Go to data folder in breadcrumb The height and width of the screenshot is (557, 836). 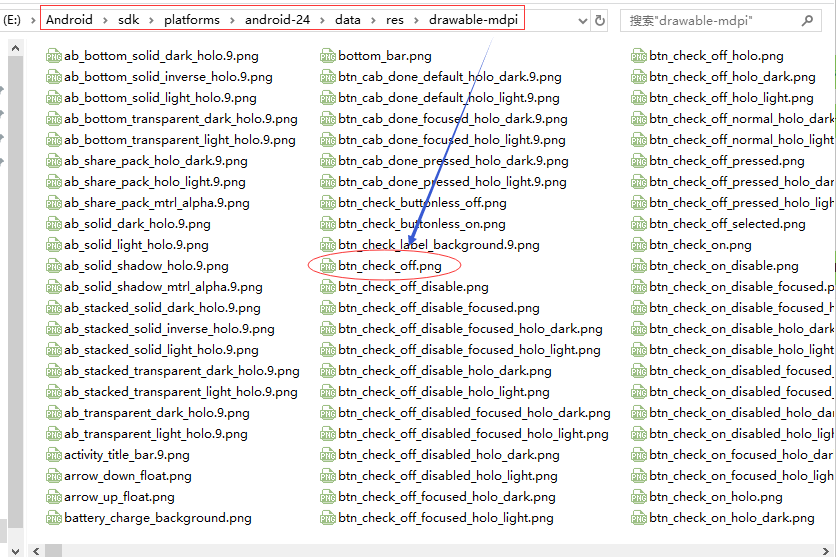[348, 20]
